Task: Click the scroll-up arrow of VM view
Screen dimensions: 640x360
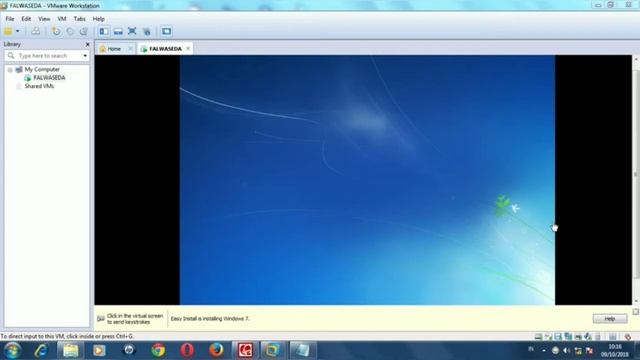Action: tap(636, 59)
